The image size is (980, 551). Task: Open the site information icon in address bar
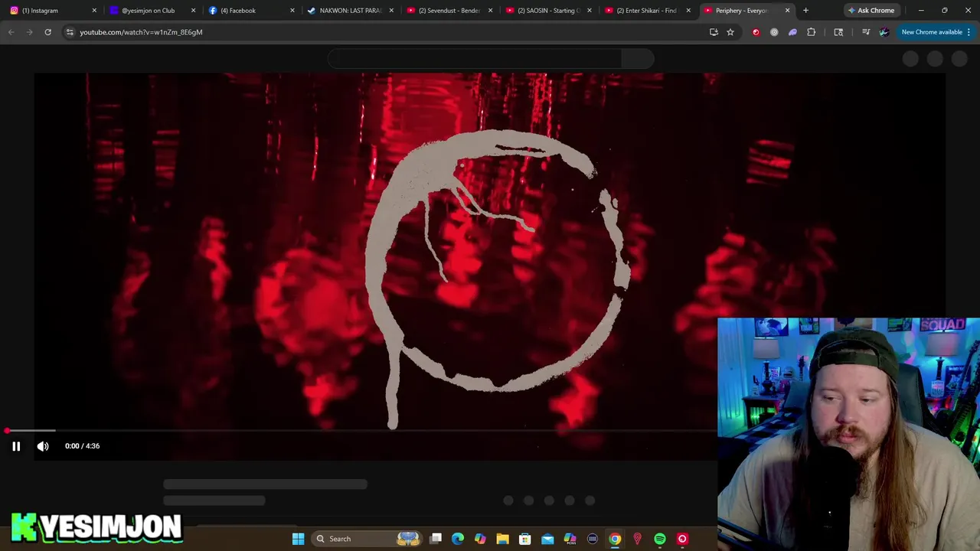tap(70, 32)
